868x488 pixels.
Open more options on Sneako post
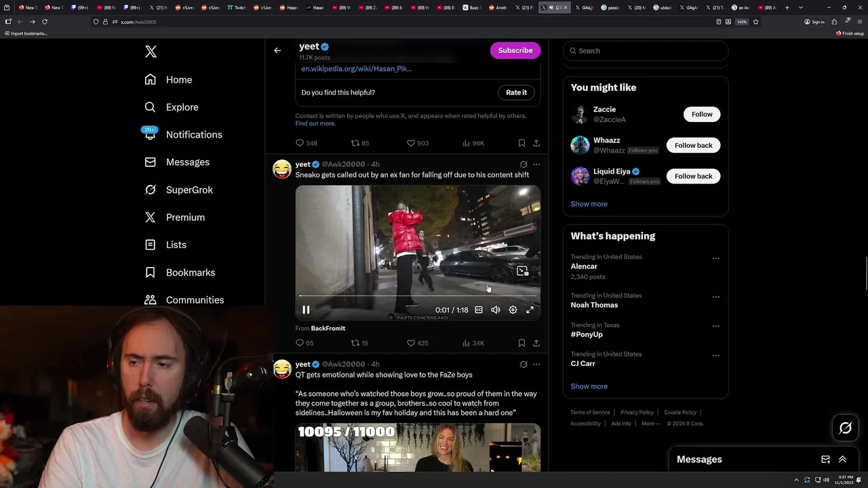536,164
